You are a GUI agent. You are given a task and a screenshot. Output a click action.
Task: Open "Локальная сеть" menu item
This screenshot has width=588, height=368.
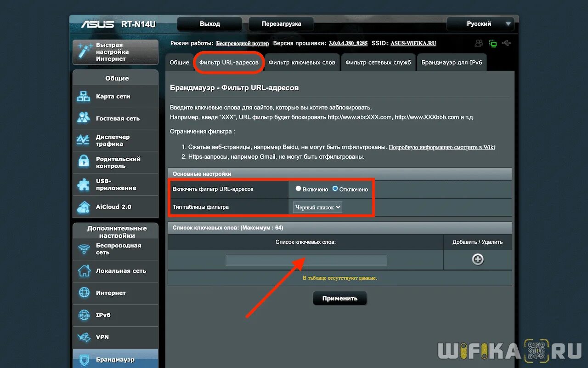tap(115, 271)
